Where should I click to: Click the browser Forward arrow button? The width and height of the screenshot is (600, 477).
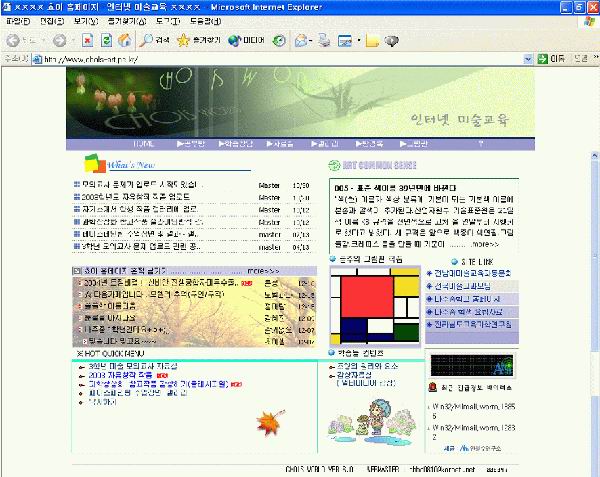point(59,40)
